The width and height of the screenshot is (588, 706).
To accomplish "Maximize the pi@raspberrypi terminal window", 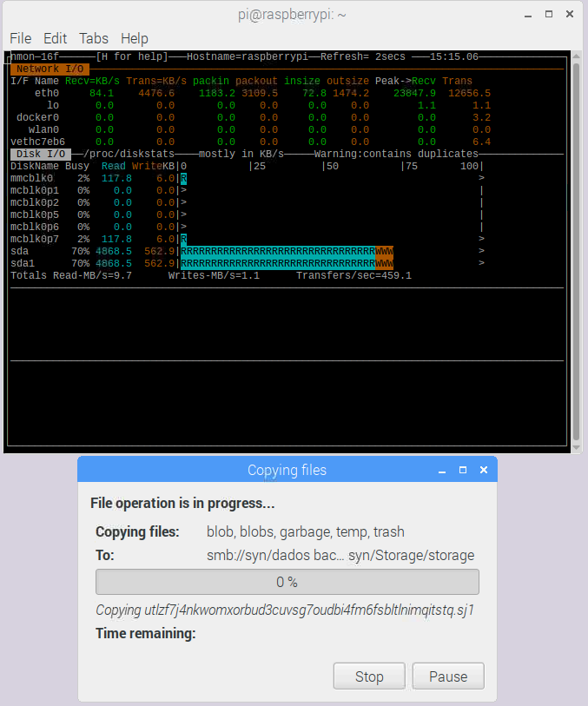I will tap(551, 15).
